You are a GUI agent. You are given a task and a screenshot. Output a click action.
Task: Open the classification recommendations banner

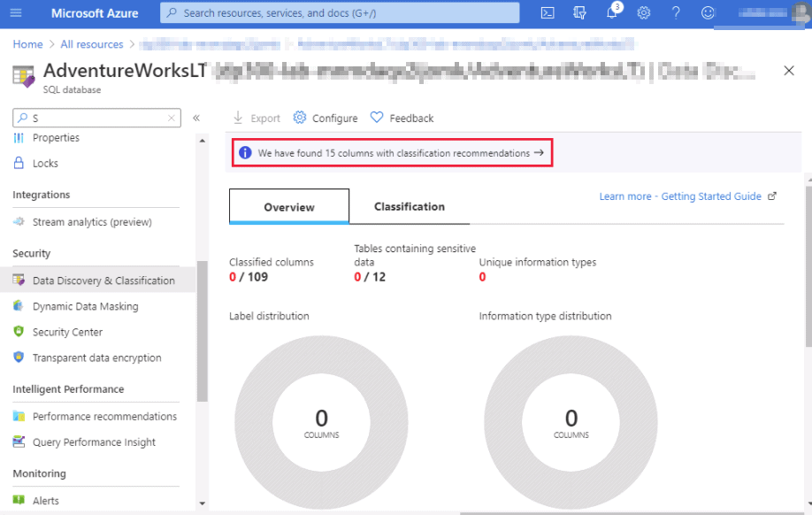point(392,153)
